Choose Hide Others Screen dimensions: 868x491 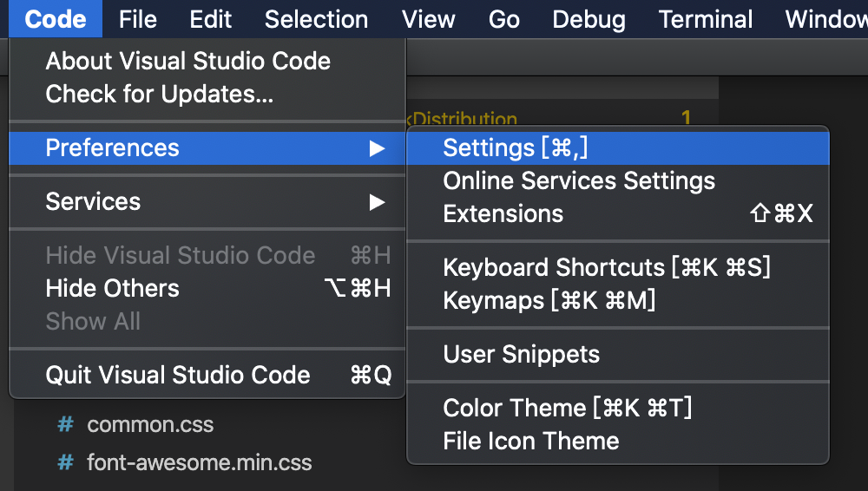207,288
